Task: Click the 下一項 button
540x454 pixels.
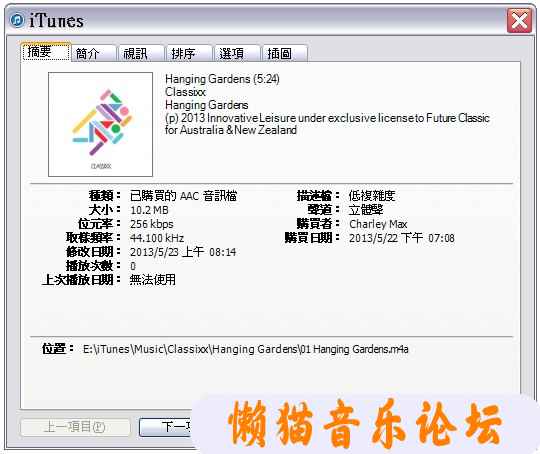Action: tap(166, 427)
